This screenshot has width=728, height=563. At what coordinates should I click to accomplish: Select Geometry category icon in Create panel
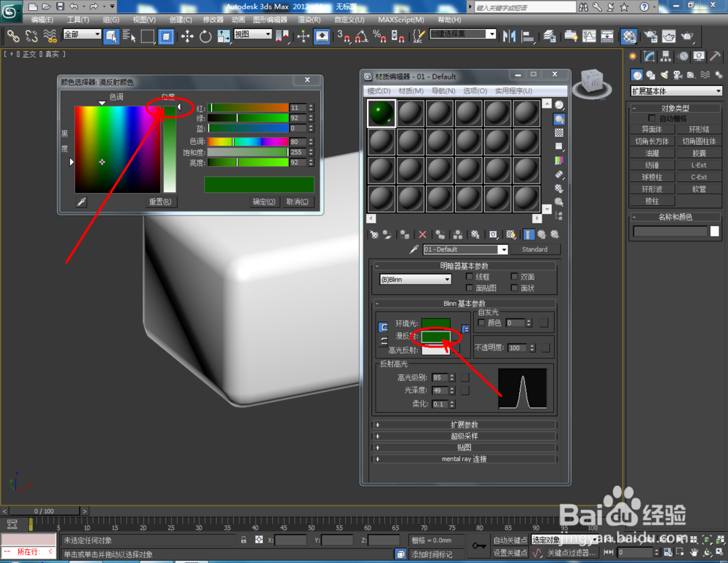point(637,75)
